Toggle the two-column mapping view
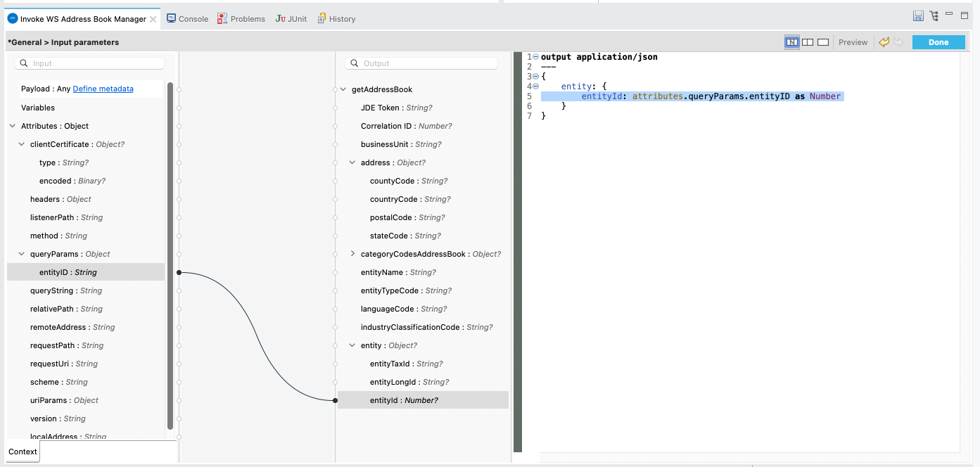 808,42
